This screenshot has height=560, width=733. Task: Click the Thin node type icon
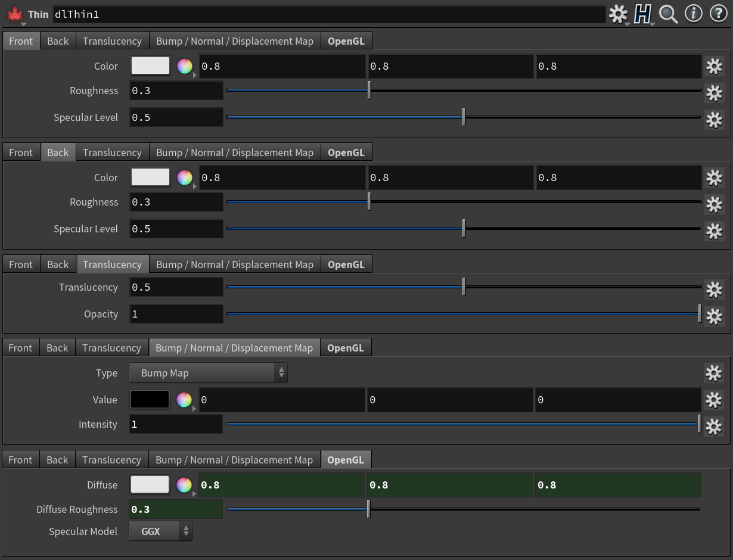point(15,14)
